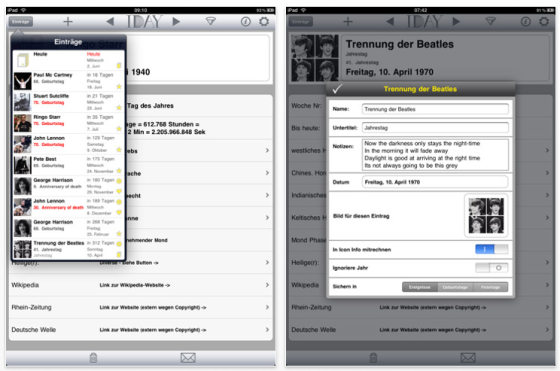Image resolution: width=560 pixels, height=371 pixels.
Task: Expand the Deutsche Welle row chevron on the left iPad screen
Action: click(267, 330)
